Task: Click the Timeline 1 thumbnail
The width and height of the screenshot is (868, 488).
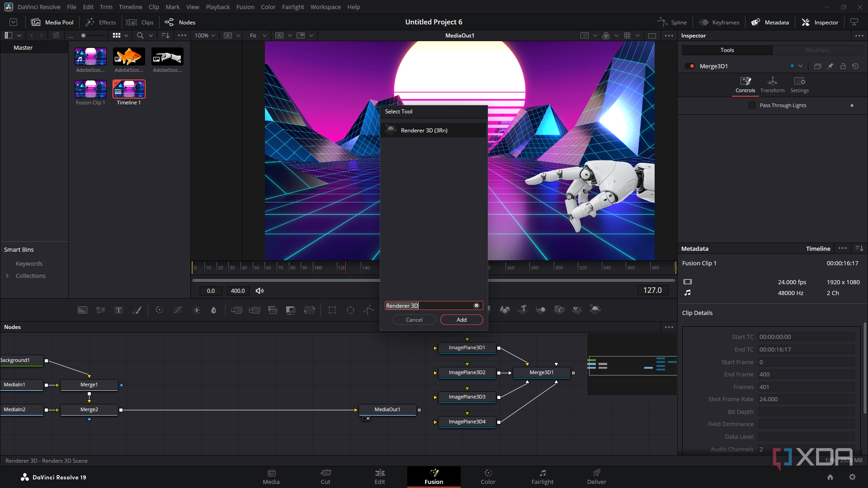Action: 129,89
